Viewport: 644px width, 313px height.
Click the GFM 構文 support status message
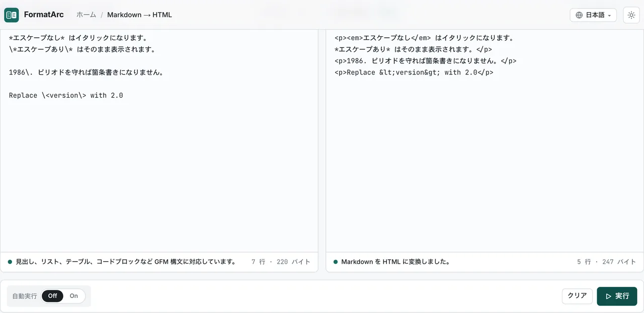(126, 262)
